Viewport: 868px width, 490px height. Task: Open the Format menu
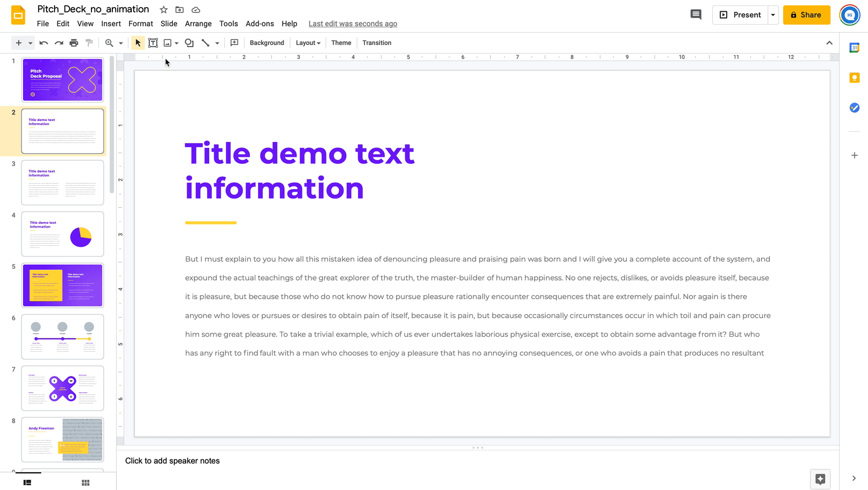click(x=141, y=24)
